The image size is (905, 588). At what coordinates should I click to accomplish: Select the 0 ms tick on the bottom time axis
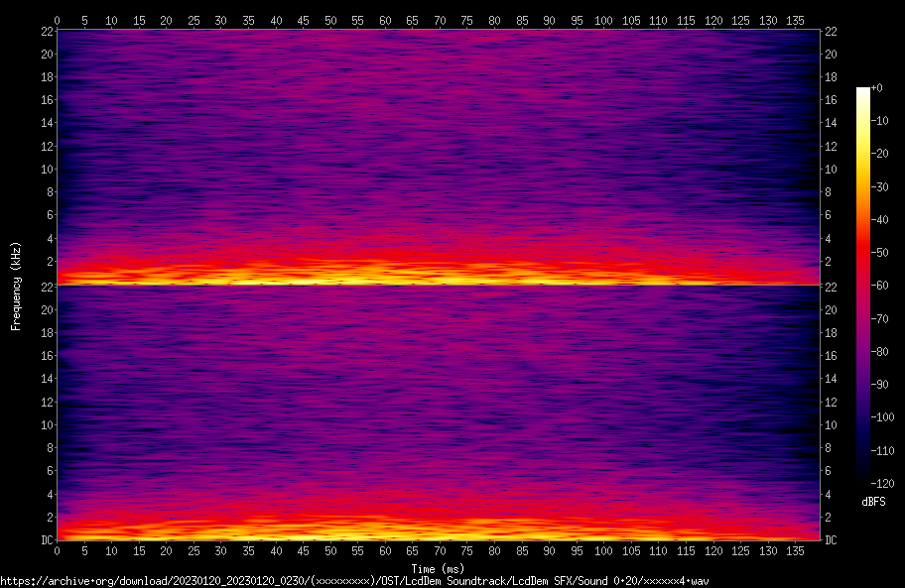tap(58, 550)
